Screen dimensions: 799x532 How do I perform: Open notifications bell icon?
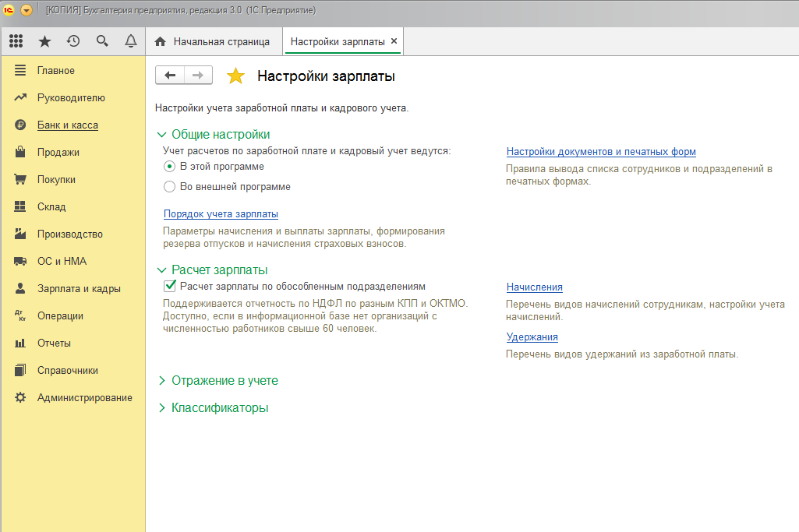pos(131,41)
